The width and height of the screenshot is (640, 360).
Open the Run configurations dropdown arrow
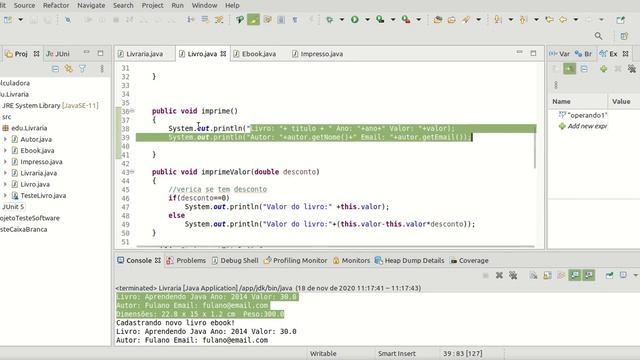pos(367,19)
